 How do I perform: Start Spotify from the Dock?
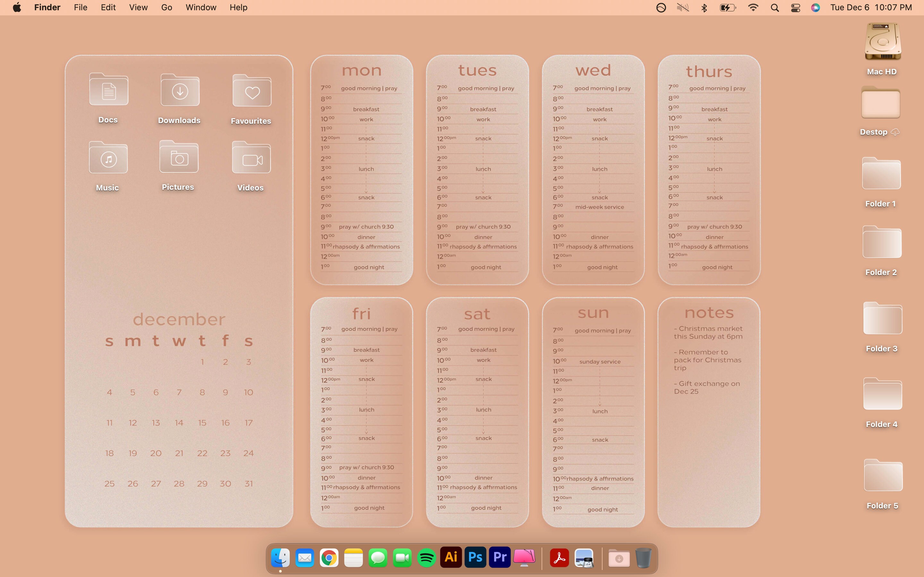coord(427,557)
